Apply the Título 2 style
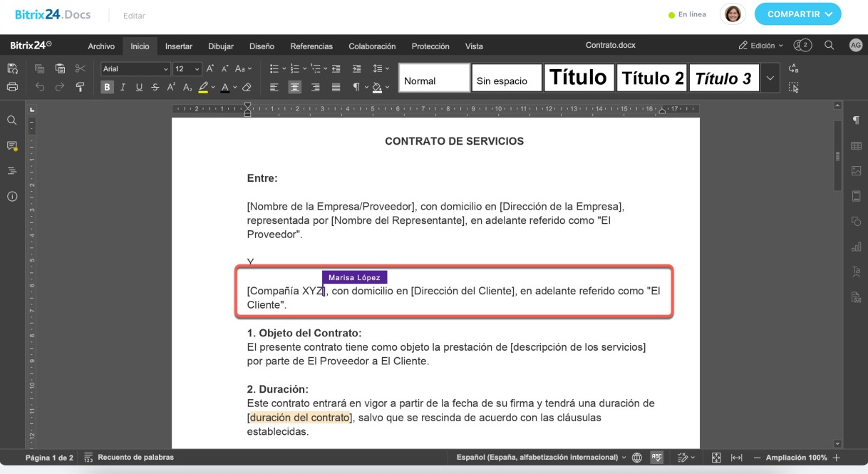The width and height of the screenshot is (868, 474). 652,78
